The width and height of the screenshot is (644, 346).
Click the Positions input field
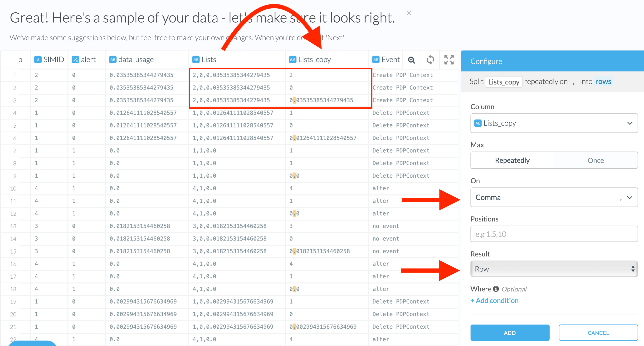coord(554,234)
